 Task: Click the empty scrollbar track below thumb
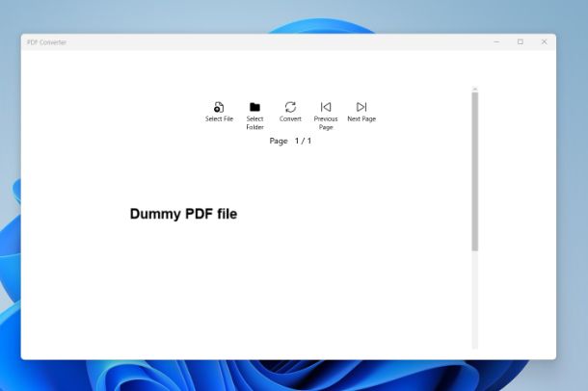tap(475, 299)
